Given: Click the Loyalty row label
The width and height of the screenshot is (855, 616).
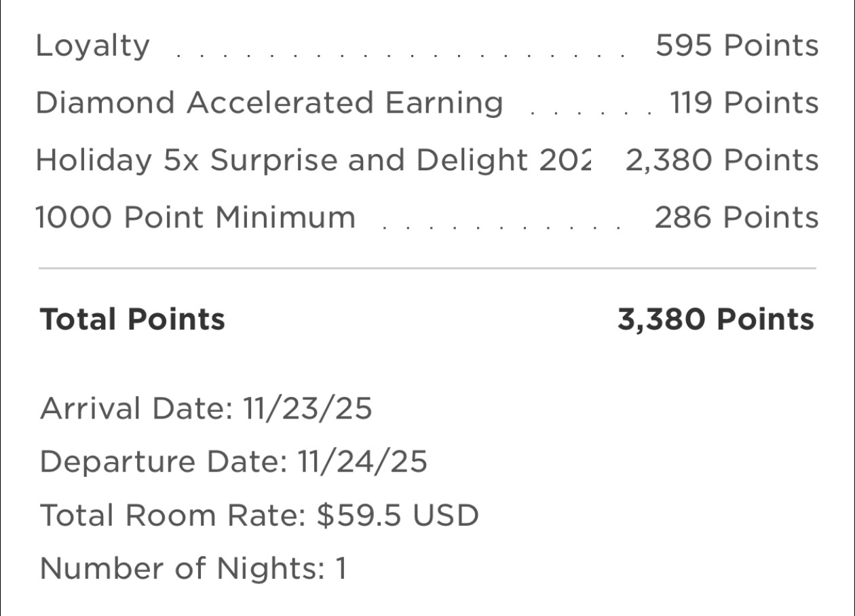Looking at the screenshot, I should click(92, 46).
